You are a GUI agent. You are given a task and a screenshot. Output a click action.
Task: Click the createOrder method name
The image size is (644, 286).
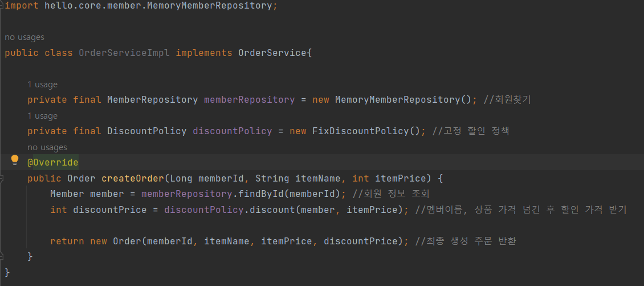[133, 179]
